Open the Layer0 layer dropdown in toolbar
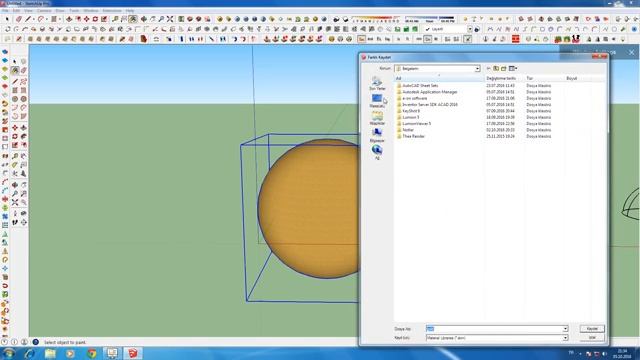The image size is (640, 360). (x=470, y=29)
